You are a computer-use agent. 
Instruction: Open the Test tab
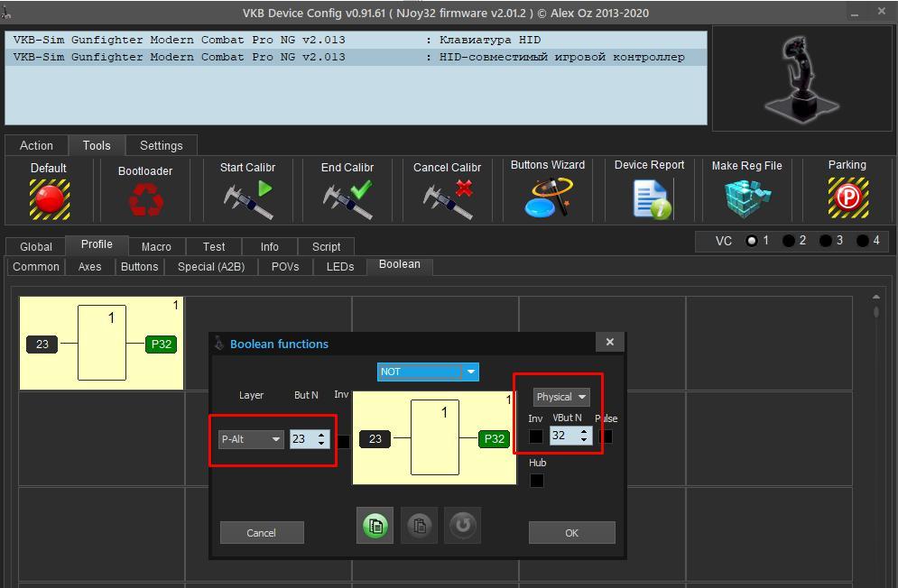click(x=214, y=247)
